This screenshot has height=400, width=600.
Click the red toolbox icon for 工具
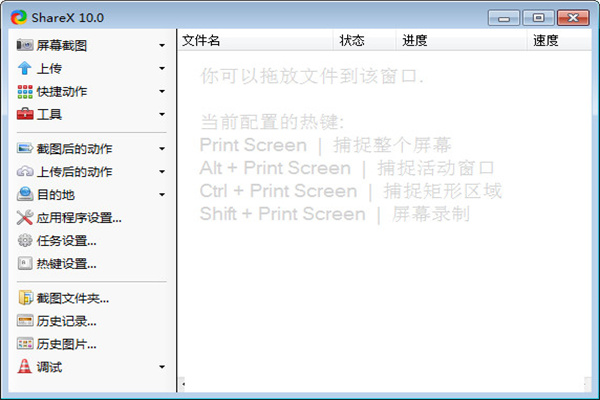[25, 114]
